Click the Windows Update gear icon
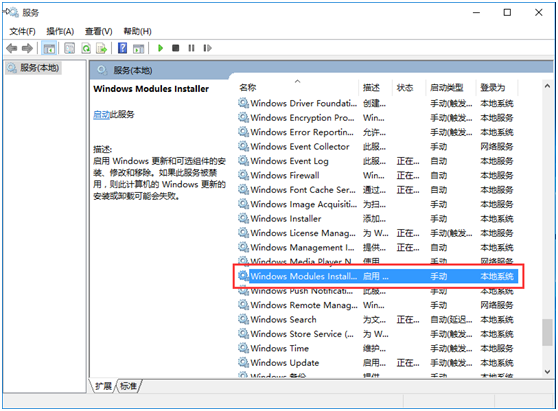This screenshot has width=558, height=411. pos(243,363)
